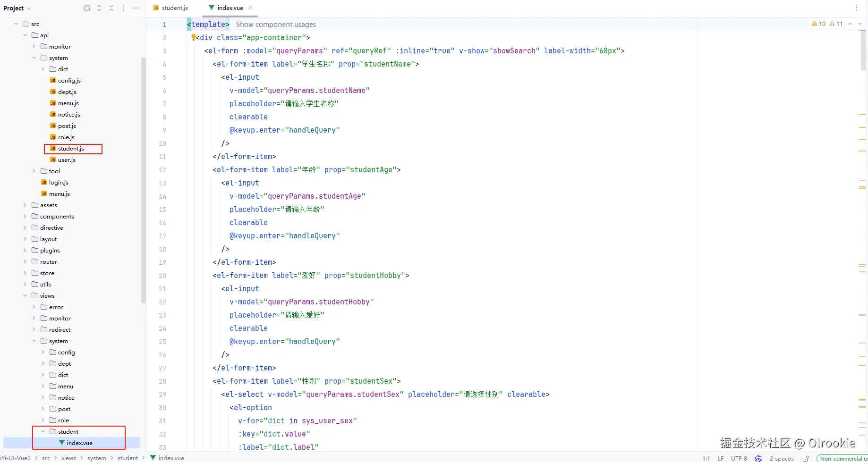Open the 10 warnings inspection indicator
868x462 pixels.
click(818, 24)
